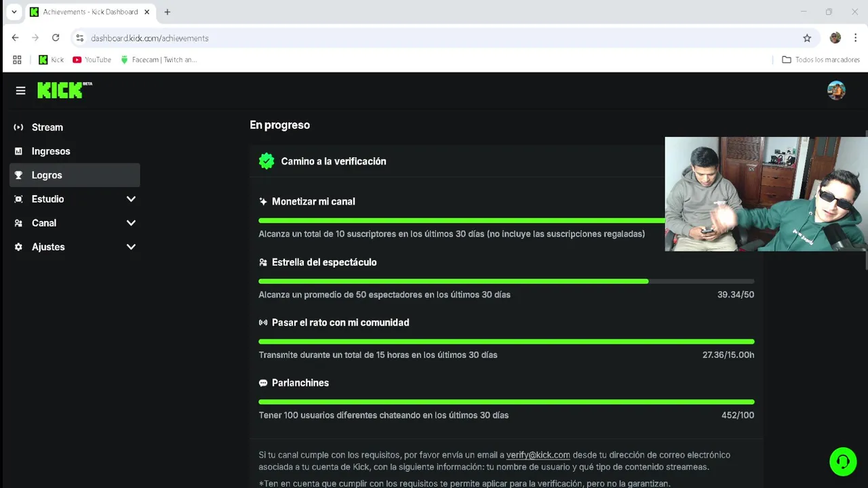Viewport: 868px width, 488px height.
Task: Click the 452/100 chatters value
Action: click(738, 415)
